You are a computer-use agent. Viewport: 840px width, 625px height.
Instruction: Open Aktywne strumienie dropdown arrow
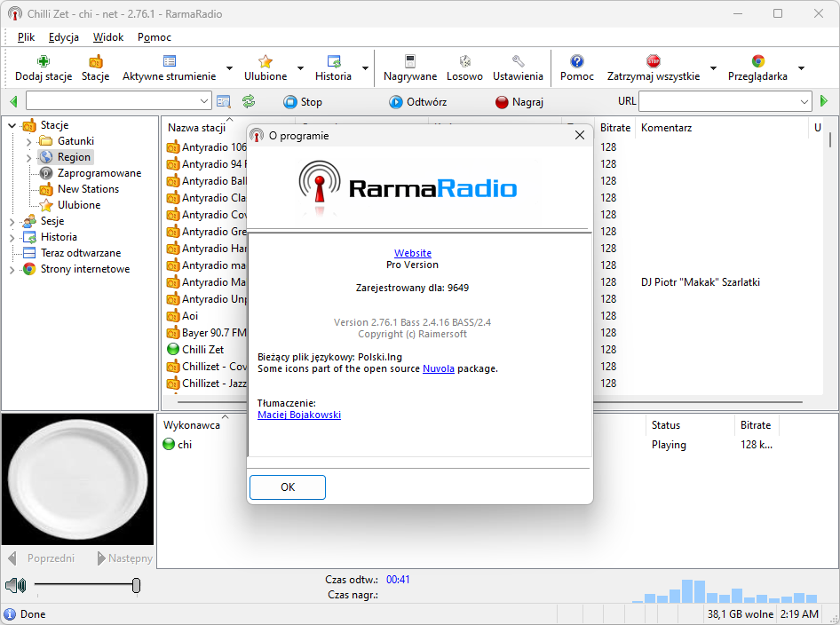(229, 68)
